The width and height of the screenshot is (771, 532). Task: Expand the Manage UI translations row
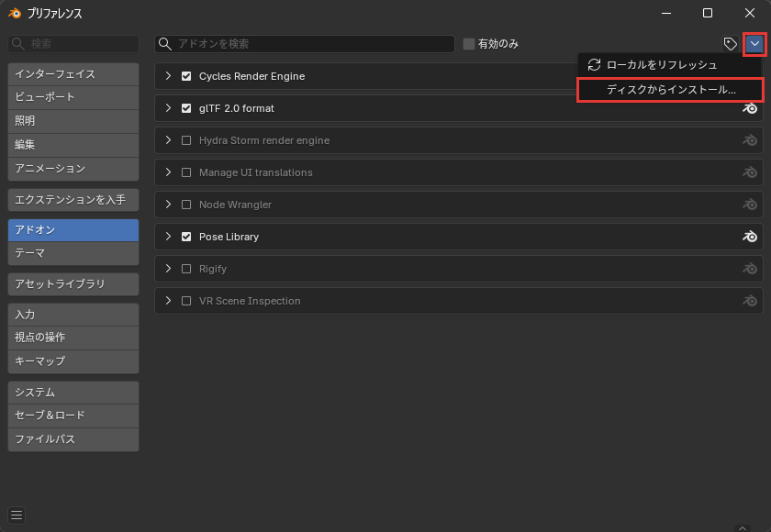[168, 172]
